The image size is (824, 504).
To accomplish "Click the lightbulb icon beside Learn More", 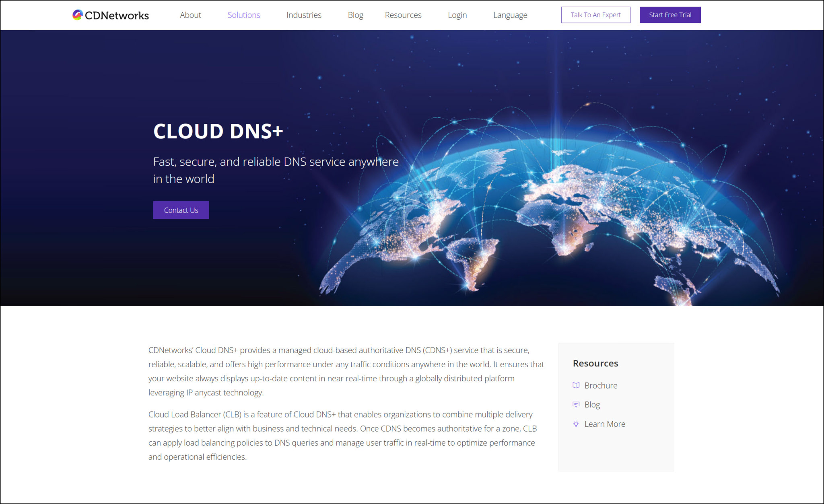I will [x=577, y=424].
